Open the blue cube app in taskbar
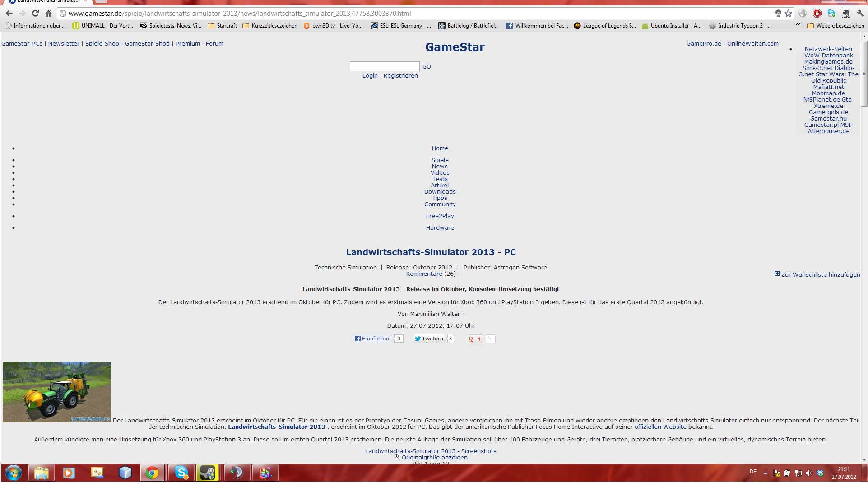868x487 pixels. 125,473
